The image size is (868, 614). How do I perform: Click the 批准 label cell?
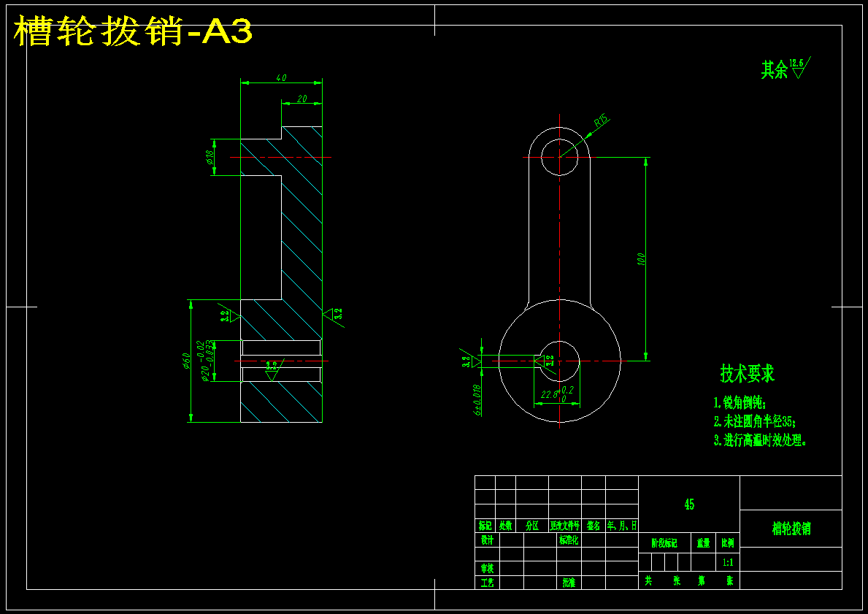click(x=569, y=583)
